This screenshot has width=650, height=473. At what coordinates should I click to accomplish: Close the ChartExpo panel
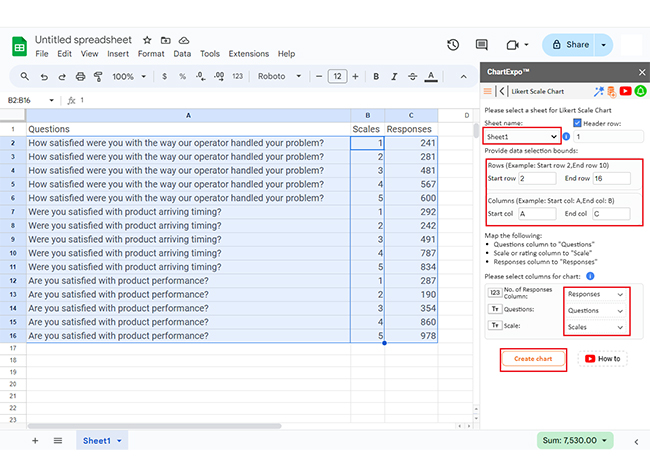point(642,72)
